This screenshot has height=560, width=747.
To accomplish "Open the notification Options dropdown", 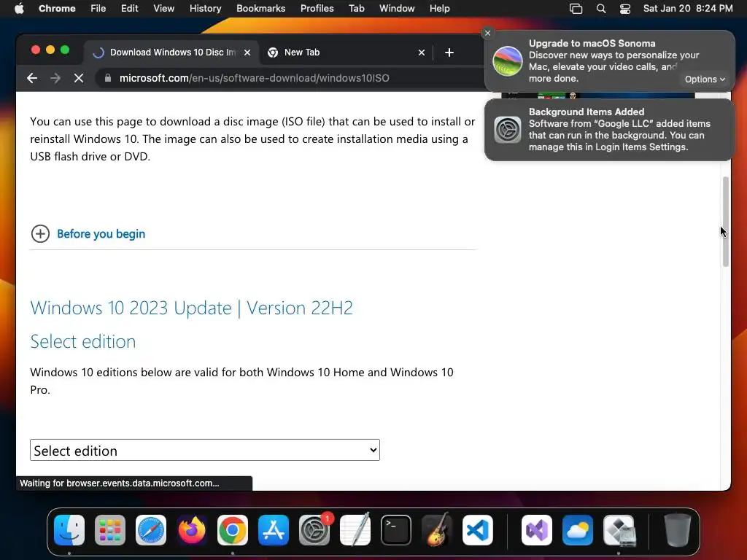I will pyautogui.click(x=705, y=79).
